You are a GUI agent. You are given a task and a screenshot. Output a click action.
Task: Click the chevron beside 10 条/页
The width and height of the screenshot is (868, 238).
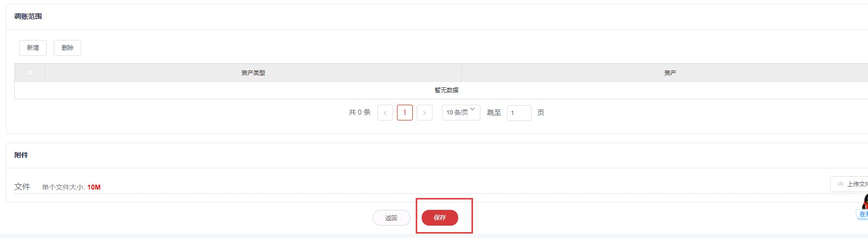472,110
